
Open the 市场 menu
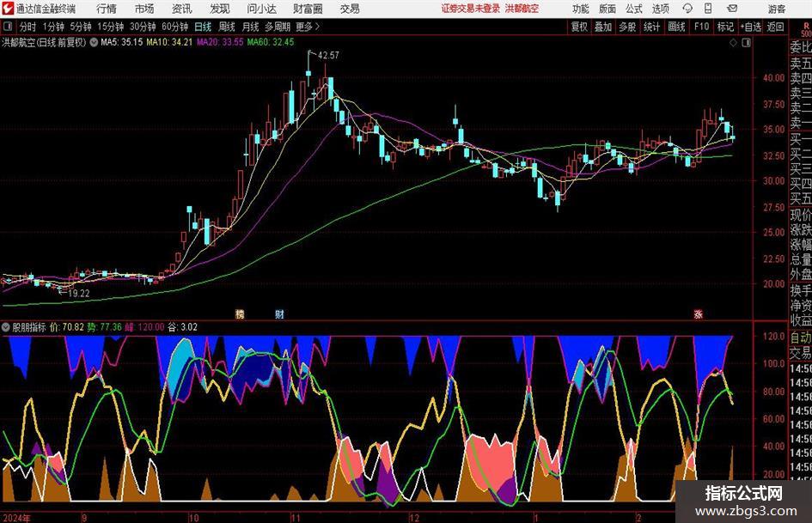coord(144,9)
